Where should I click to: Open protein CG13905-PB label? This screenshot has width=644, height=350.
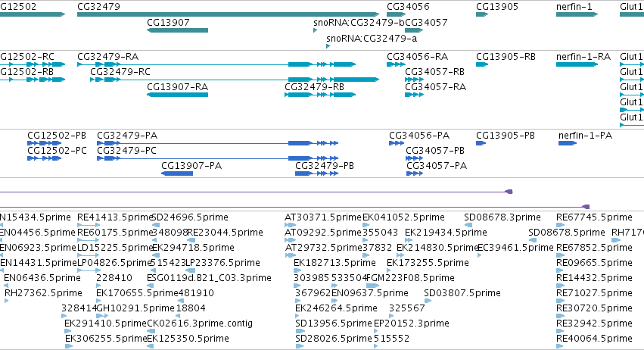click(x=506, y=136)
